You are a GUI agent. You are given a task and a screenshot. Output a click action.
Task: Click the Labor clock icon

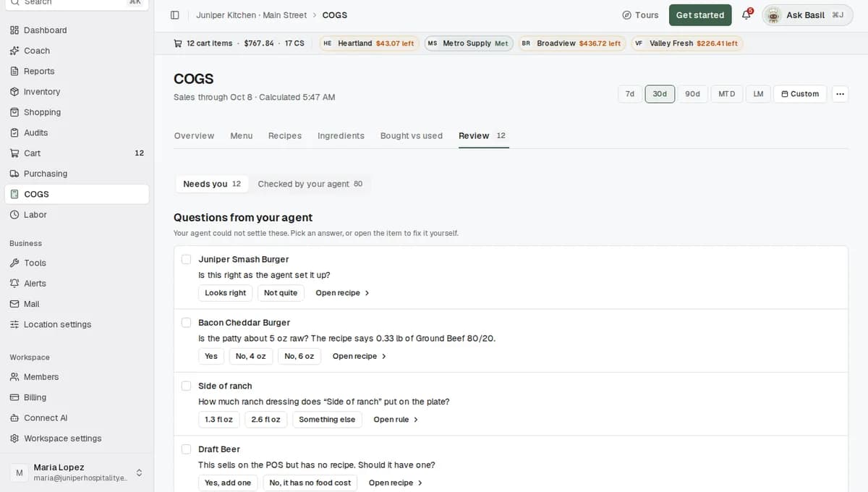(x=14, y=215)
